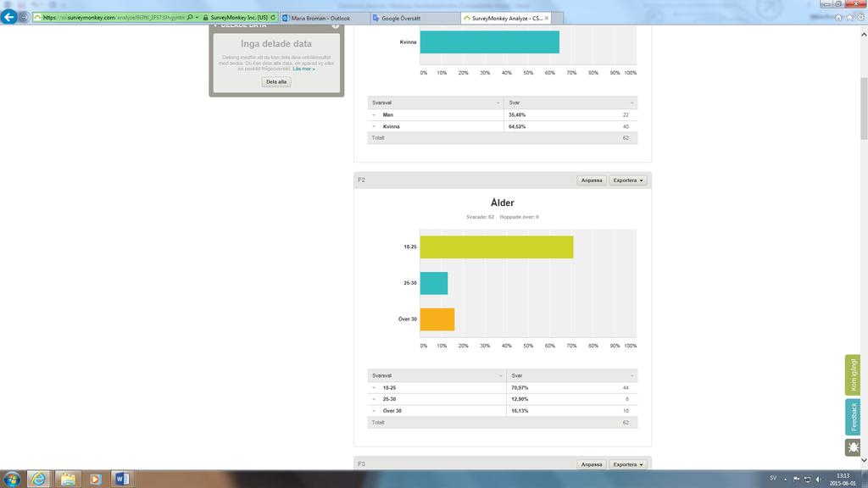Viewport: 868px width, 488px height.
Task: Follow the Läs mer link
Action: pos(303,69)
